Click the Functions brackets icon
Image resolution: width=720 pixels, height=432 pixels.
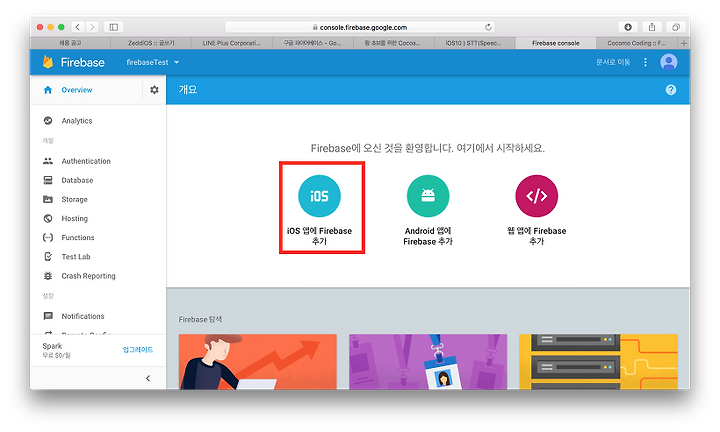(x=48, y=238)
